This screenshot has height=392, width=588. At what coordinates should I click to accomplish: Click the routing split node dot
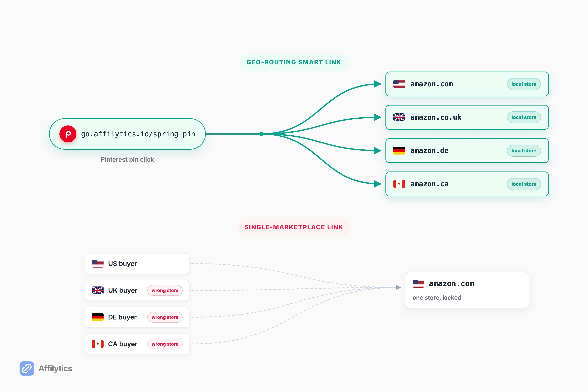tap(261, 134)
